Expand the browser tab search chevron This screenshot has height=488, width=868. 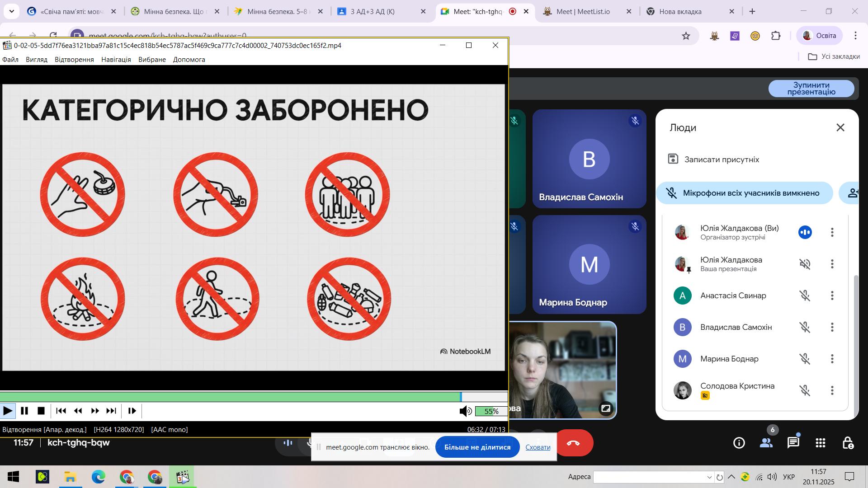pyautogui.click(x=11, y=11)
